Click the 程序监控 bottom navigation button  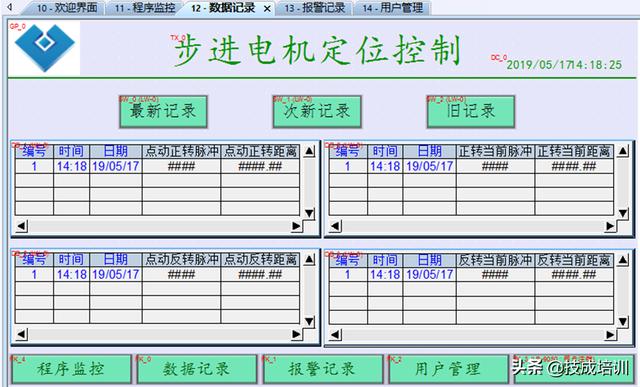coord(71,369)
